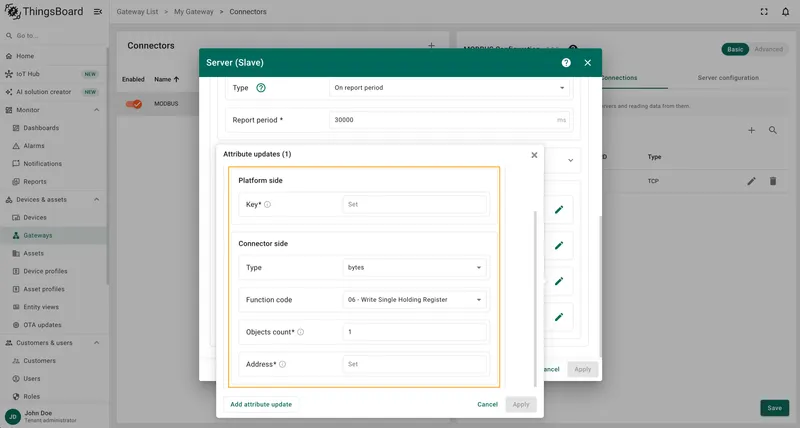Collapse the Monitor sidebar section

[96, 110]
